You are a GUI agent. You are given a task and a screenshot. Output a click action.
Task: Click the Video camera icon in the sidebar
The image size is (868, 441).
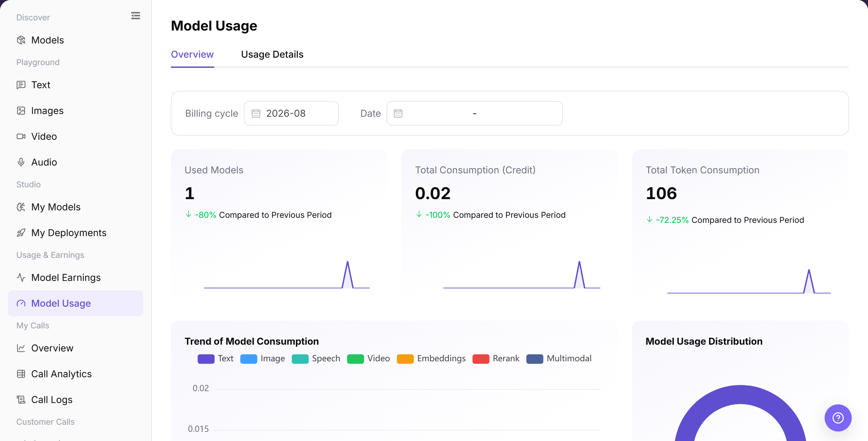[21, 136]
